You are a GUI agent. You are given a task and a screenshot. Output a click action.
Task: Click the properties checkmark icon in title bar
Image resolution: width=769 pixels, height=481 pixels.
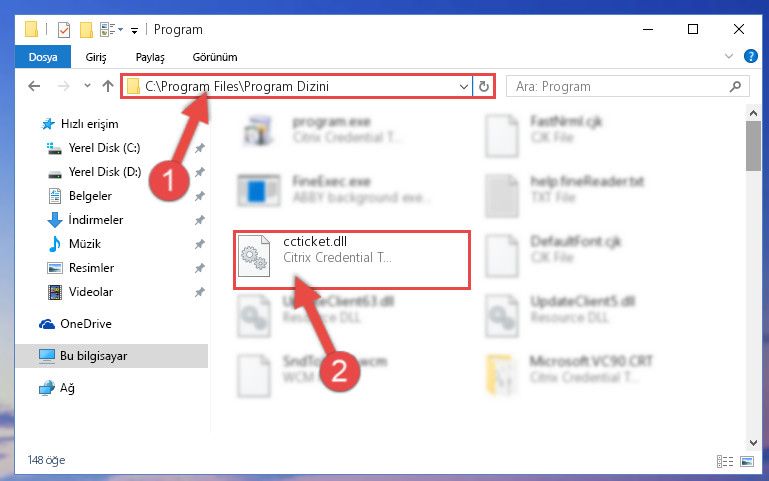64,30
